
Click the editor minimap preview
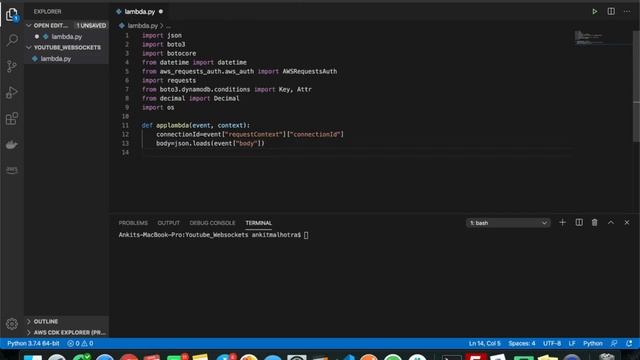(x=589, y=38)
